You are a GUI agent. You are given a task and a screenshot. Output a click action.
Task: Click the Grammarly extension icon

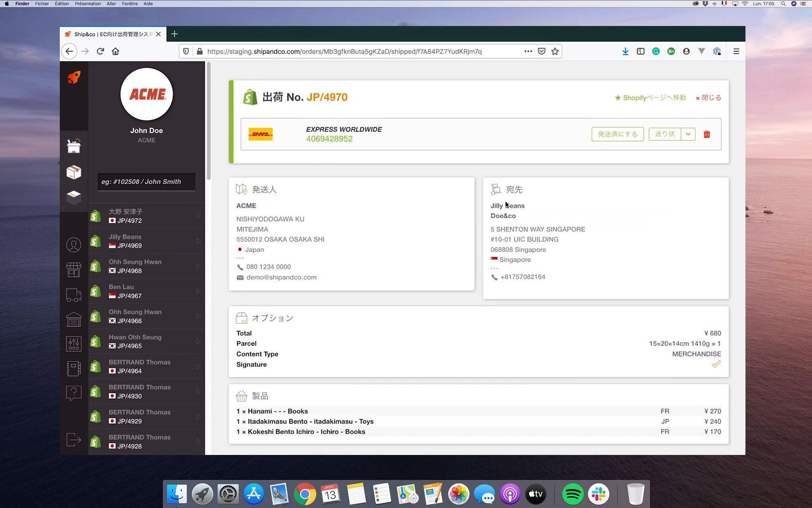coord(656,51)
